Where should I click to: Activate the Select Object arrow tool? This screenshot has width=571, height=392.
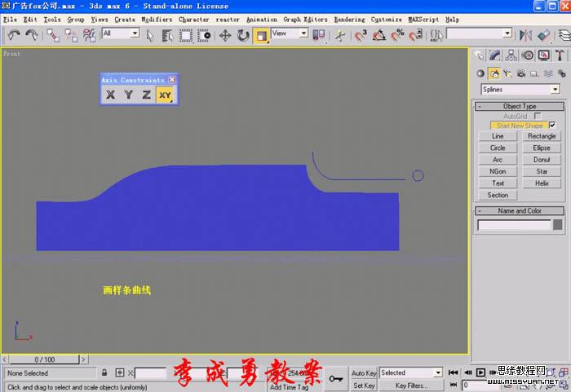[149, 36]
